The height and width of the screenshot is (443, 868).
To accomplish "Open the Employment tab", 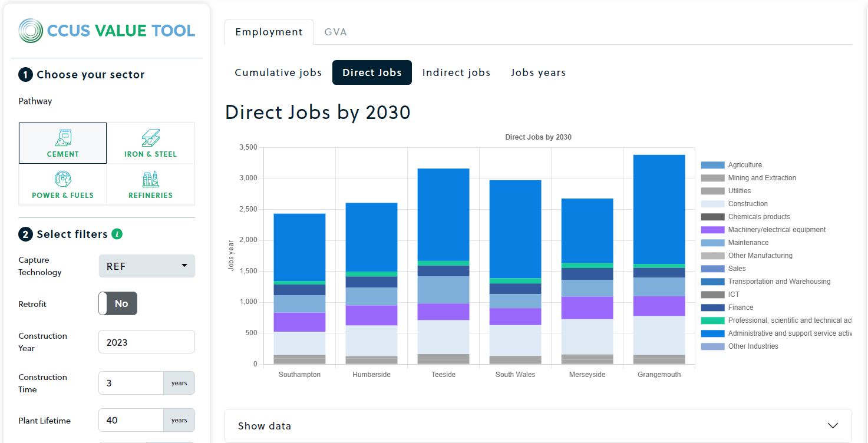I will pyautogui.click(x=269, y=32).
